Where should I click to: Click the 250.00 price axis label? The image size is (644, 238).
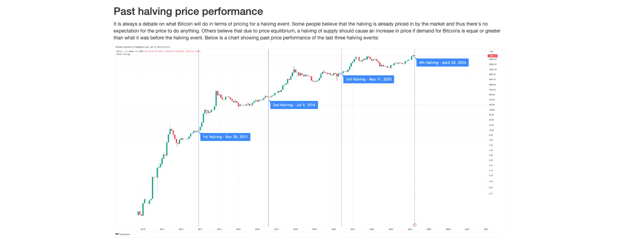[492, 105]
